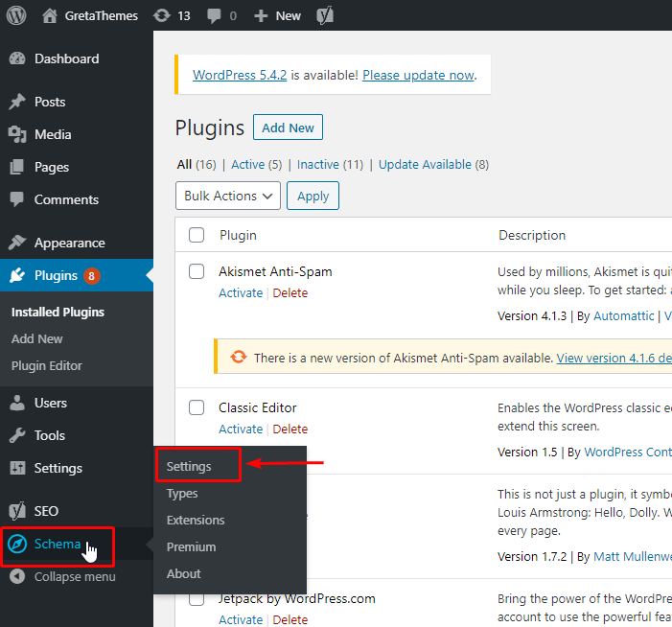Select Settings in Schema flyout menu
The width and height of the screenshot is (672, 627).
tap(189, 466)
